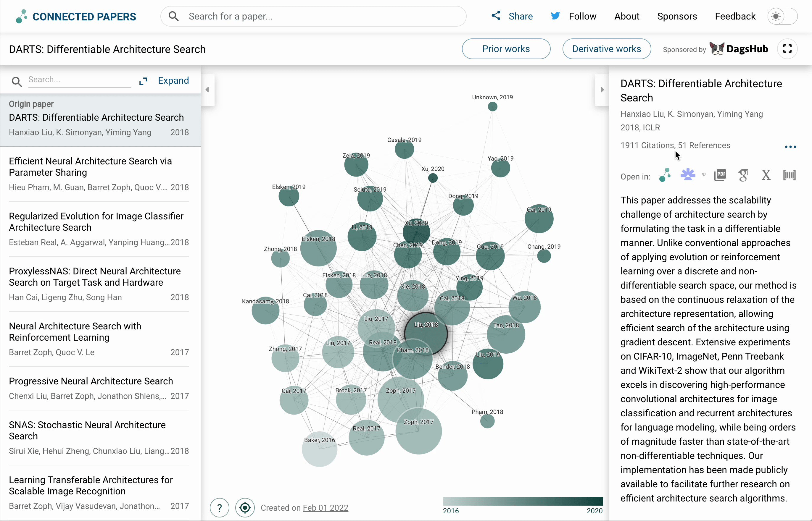The width and height of the screenshot is (812, 521).
Task: Open the help question mark button
Action: tap(219, 507)
